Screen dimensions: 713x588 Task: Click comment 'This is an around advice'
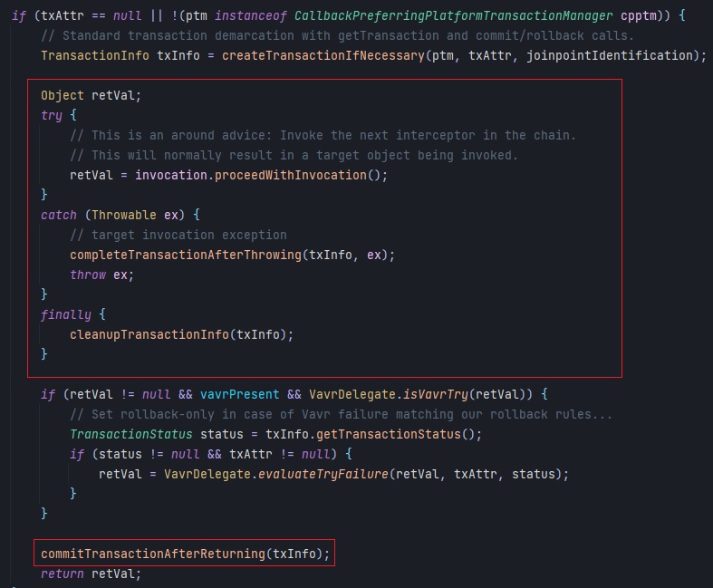(323, 135)
